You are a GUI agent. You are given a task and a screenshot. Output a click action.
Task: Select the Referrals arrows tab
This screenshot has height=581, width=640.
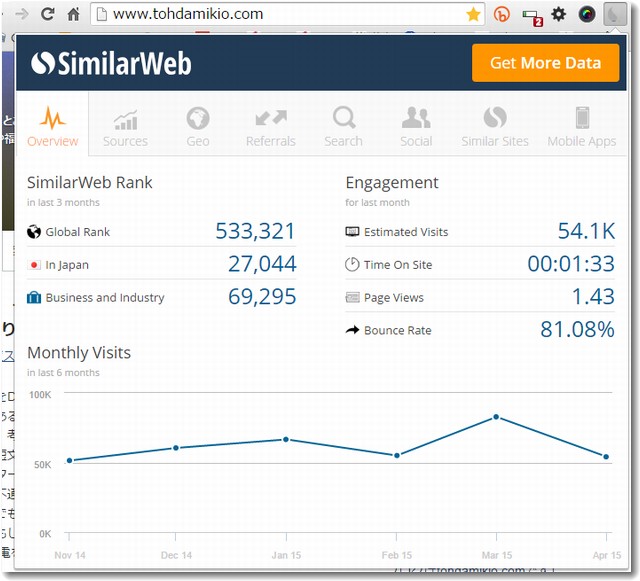(271, 126)
